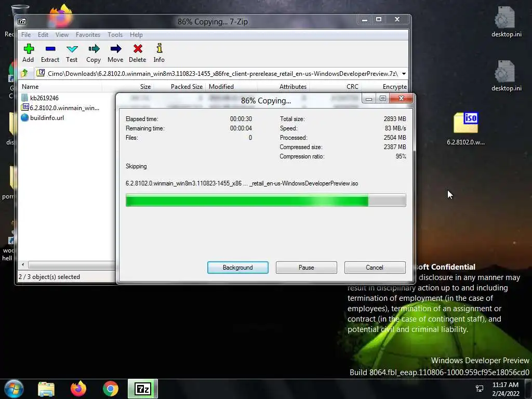This screenshot has width=532, height=399.
Task: Cancel the copying operation
Action: (375, 268)
